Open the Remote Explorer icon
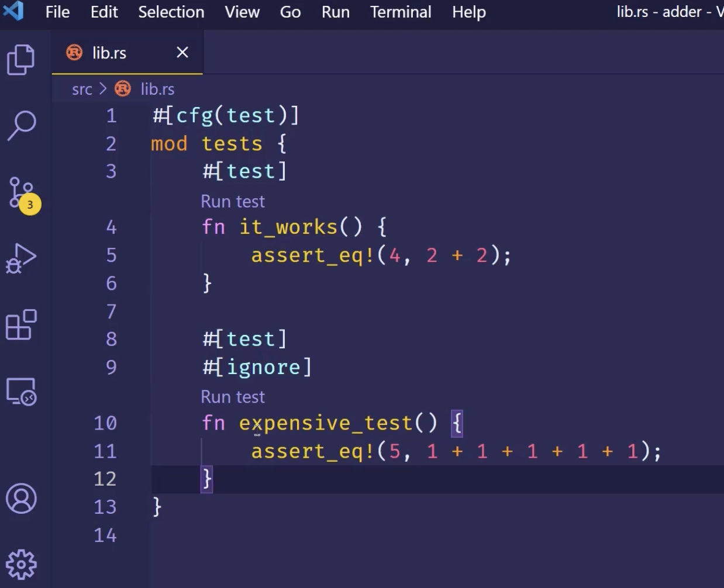Viewport: 724px width, 588px height. point(21,391)
